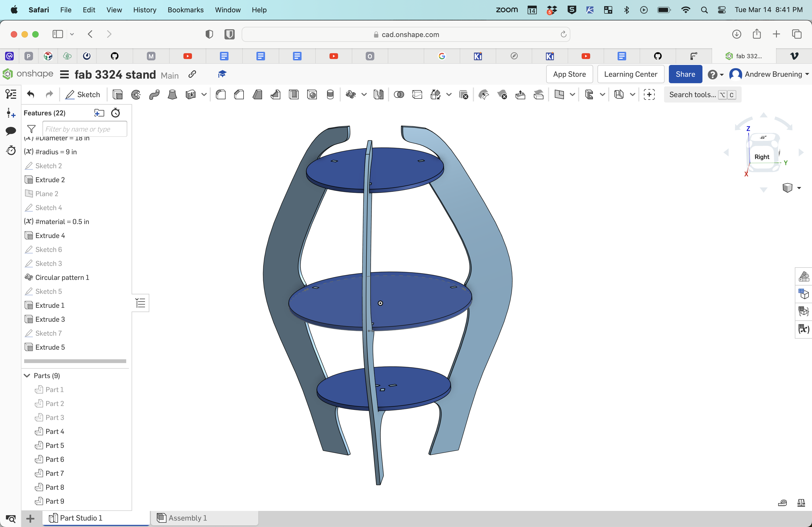Select the Modify fillet tool

pyautogui.click(x=483, y=94)
